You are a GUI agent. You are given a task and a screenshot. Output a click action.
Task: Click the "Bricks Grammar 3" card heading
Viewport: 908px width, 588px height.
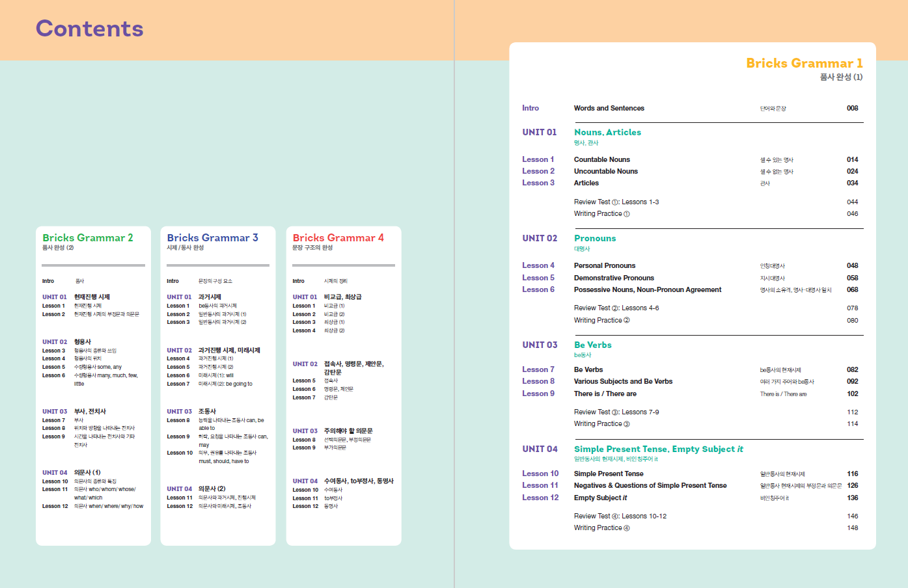pyautogui.click(x=212, y=238)
